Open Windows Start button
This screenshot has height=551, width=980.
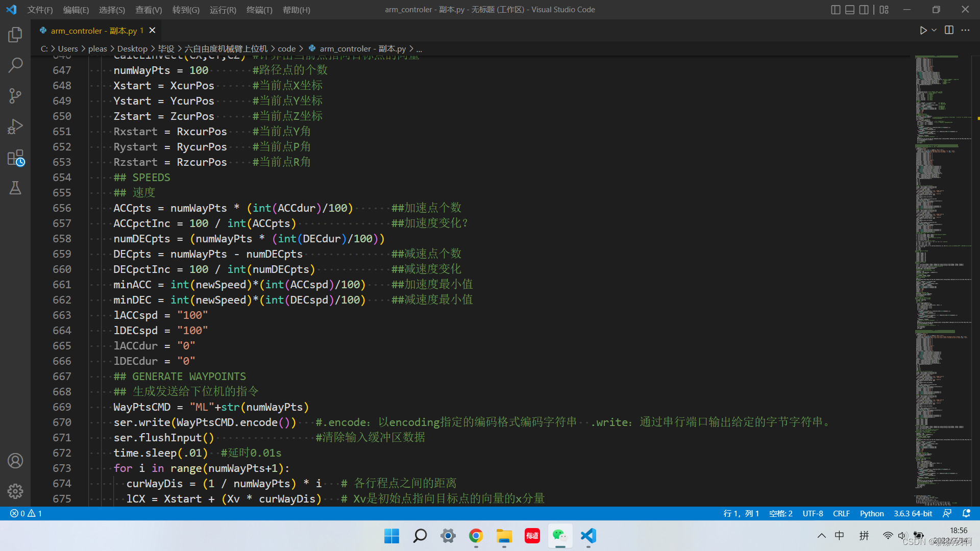click(x=391, y=536)
